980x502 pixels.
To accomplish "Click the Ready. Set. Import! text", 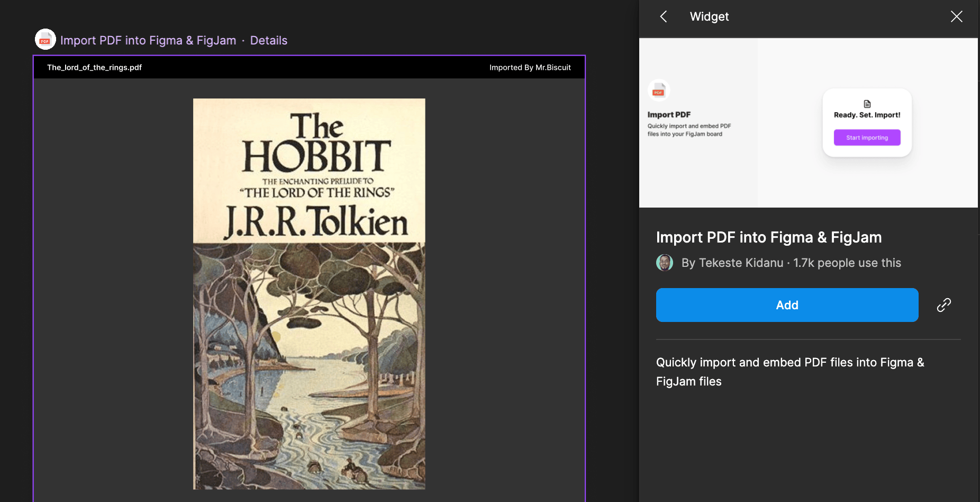I will pos(867,115).
